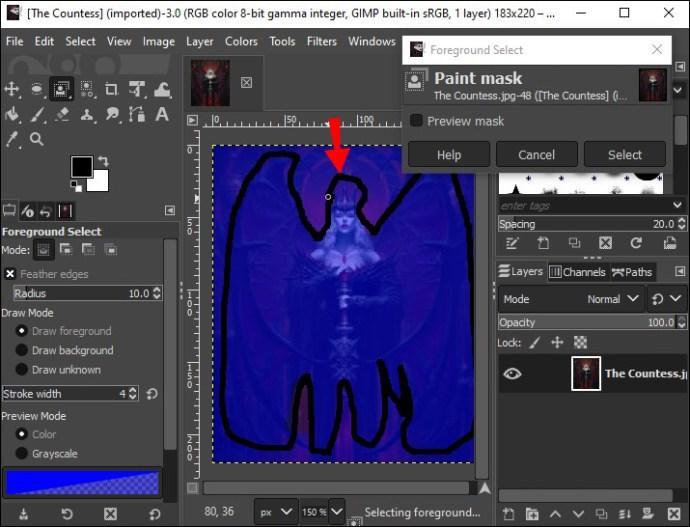Open the Select menu
Screen dimensions: 690x527
point(80,41)
